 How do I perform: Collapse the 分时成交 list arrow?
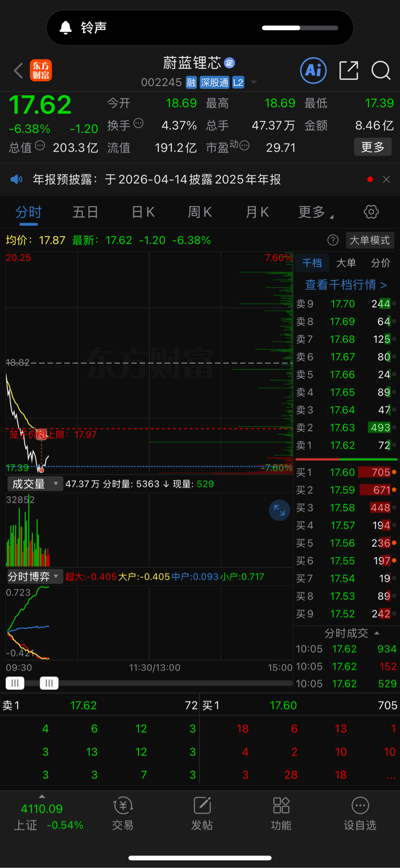click(377, 633)
